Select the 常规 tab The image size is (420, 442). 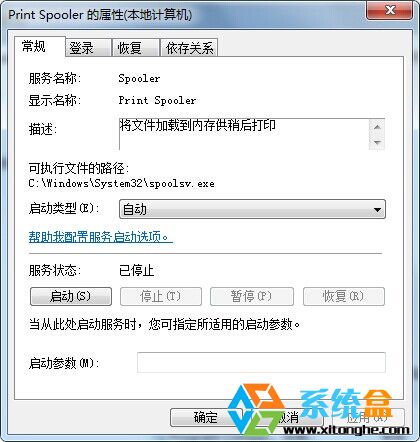click(39, 46)
